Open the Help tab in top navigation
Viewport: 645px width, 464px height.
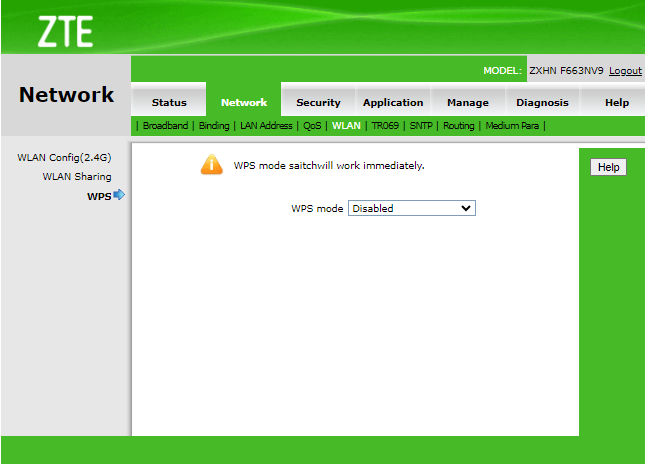point(617,102)
